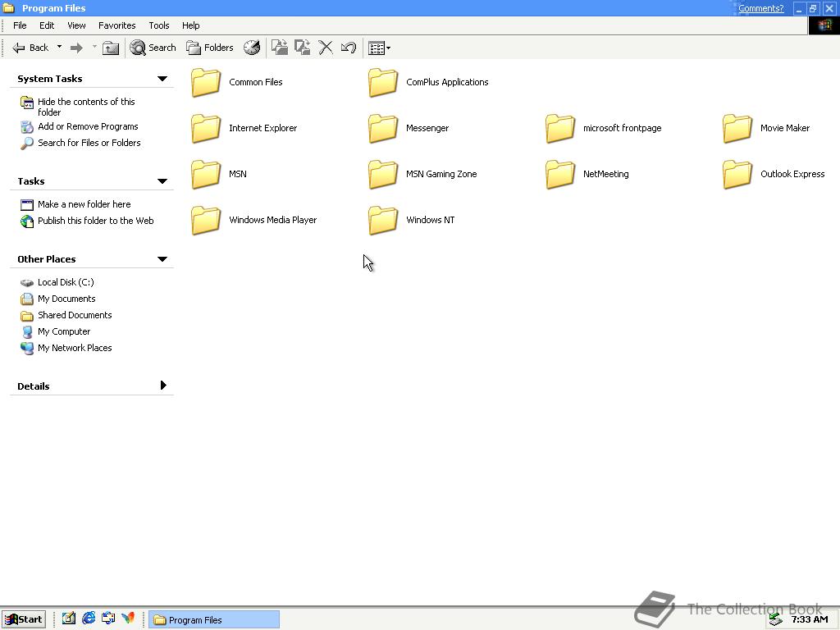
Task: Click Make a new folder here
Action: click(75, 204)
